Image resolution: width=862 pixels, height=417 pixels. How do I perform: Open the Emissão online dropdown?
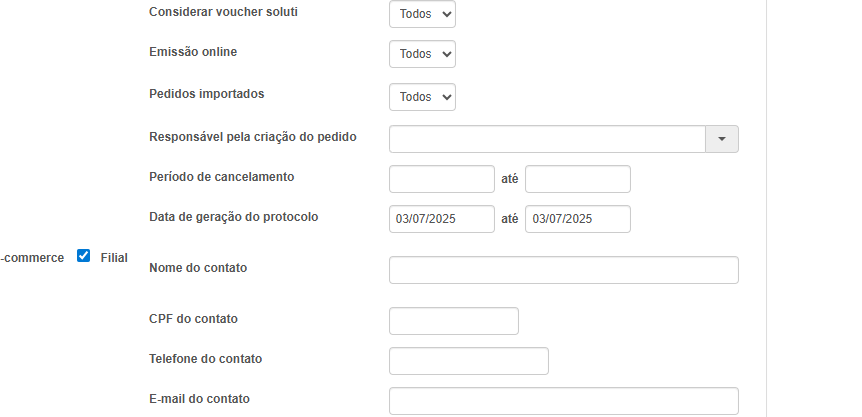422,54
